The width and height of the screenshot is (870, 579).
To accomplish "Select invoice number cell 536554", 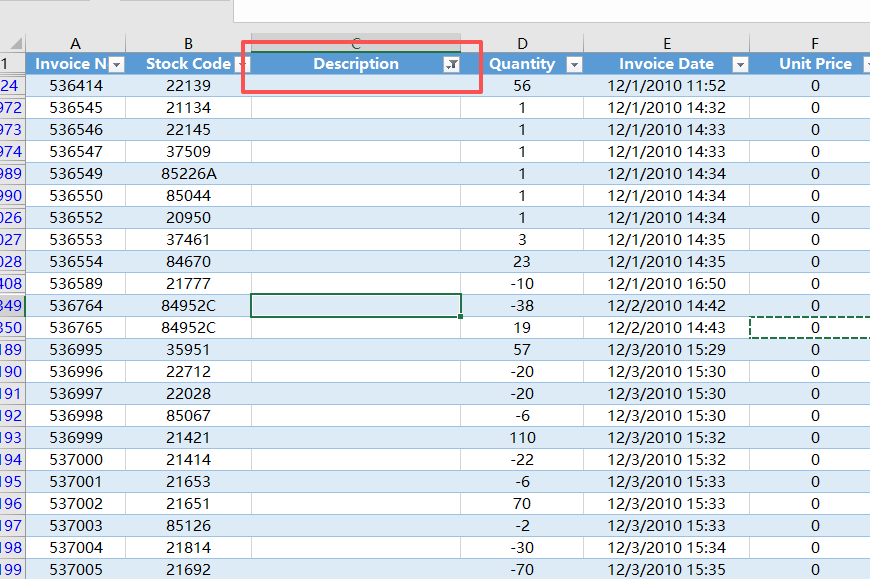I will 75,262.
